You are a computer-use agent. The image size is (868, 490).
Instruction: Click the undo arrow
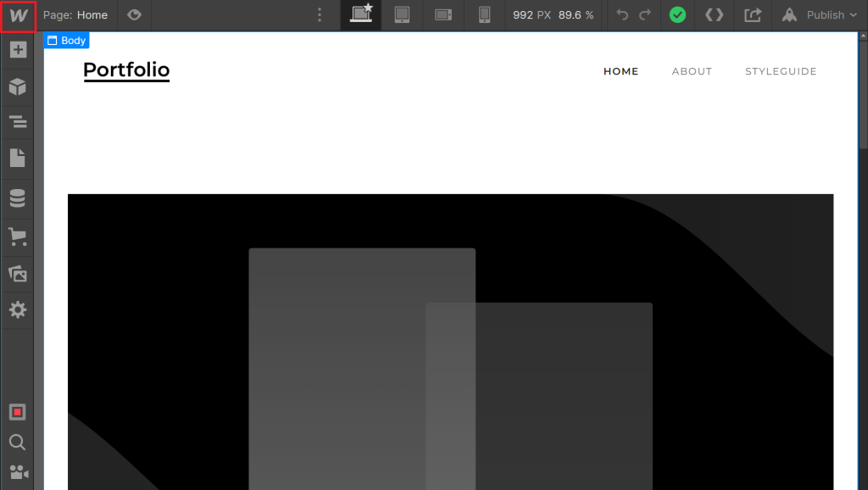622,15
